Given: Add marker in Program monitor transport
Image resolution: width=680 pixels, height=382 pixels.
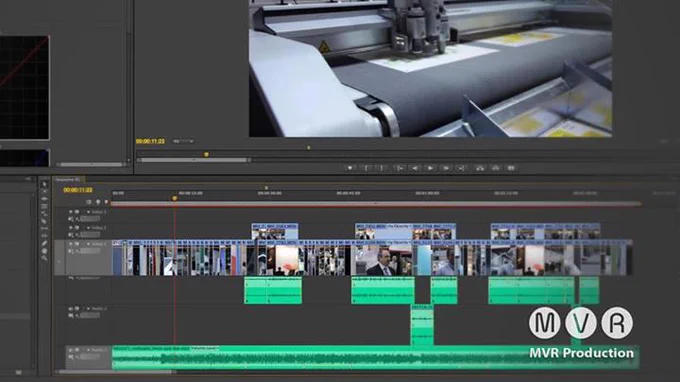Looking at the screenshot, I should [x=350, y=168].
